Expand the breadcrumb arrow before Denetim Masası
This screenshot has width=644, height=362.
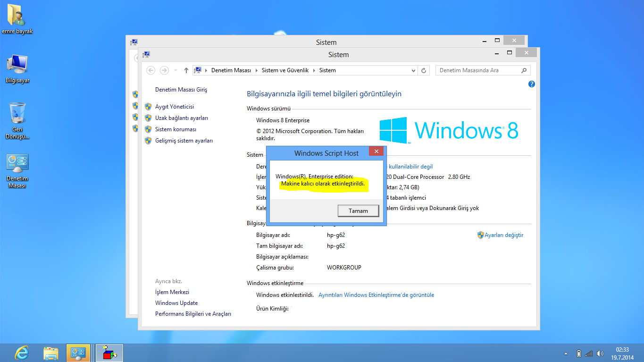pos(206,70)
